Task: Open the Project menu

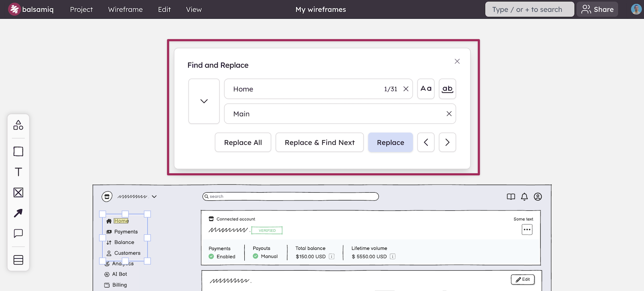Action: [81, 9]
